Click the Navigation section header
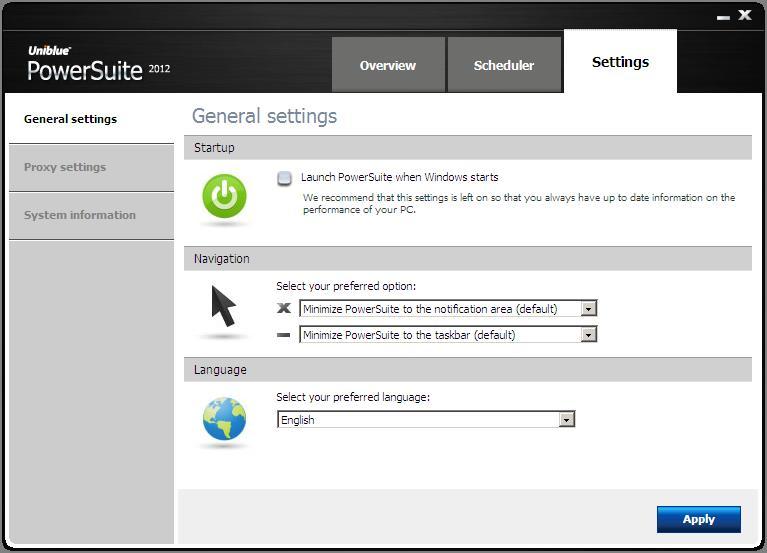Viewport: 767px width, 553px height. [468, 259]
